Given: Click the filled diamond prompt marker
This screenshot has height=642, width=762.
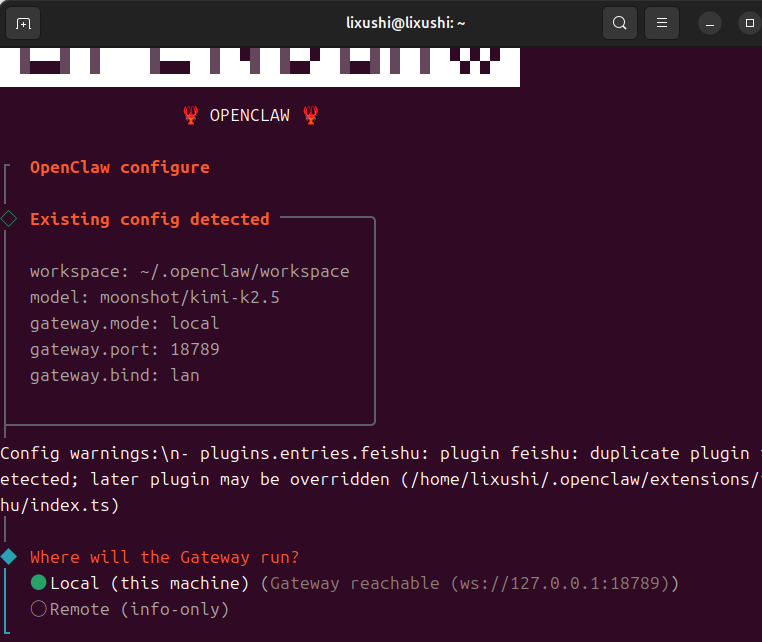Looking at the screenshot, I should click(x=9, y=556).
